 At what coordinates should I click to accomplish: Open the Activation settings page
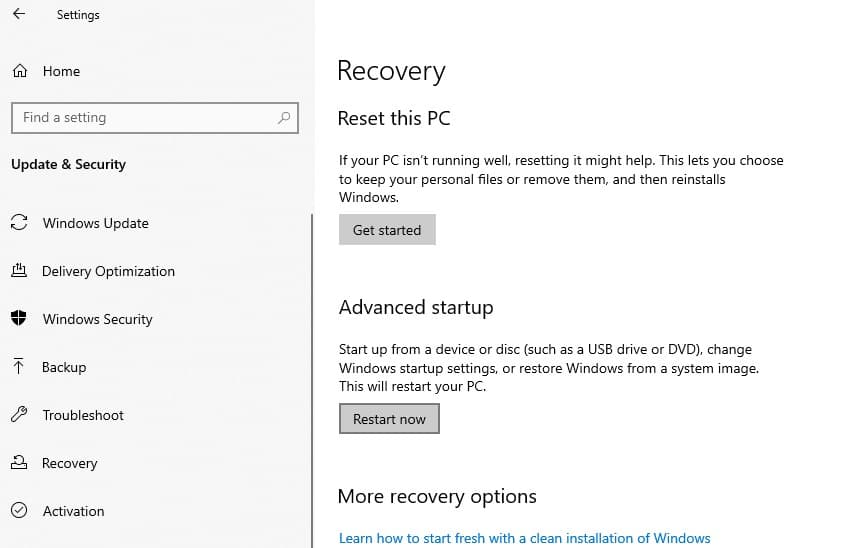(x=73, y=511)
